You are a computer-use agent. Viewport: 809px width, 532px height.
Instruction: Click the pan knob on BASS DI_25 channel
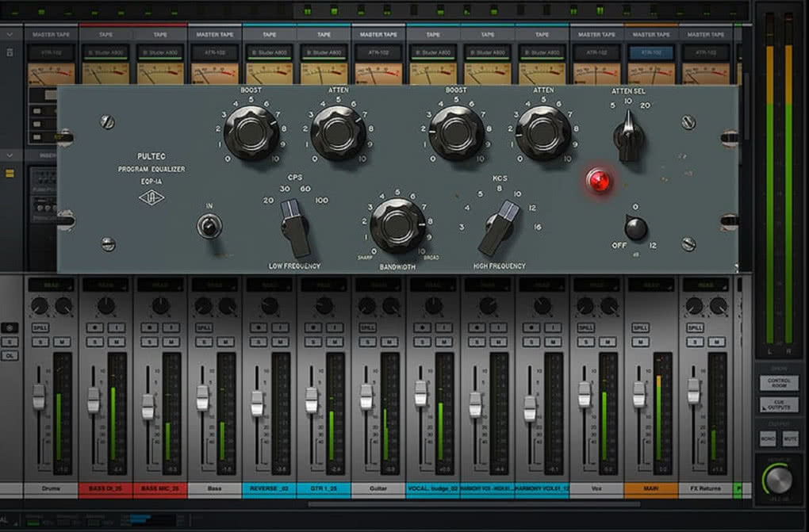point(105,305)
